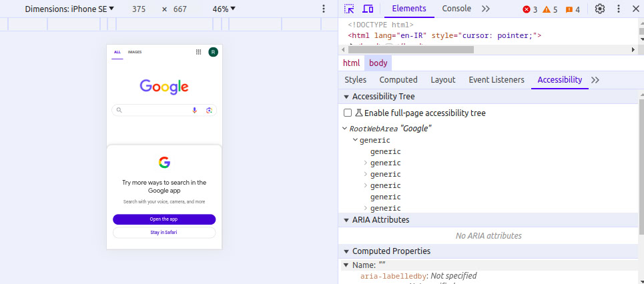This screenshot has height=284, width=644.
Task: Close the DevTools panel
Action: coord(636,9)
